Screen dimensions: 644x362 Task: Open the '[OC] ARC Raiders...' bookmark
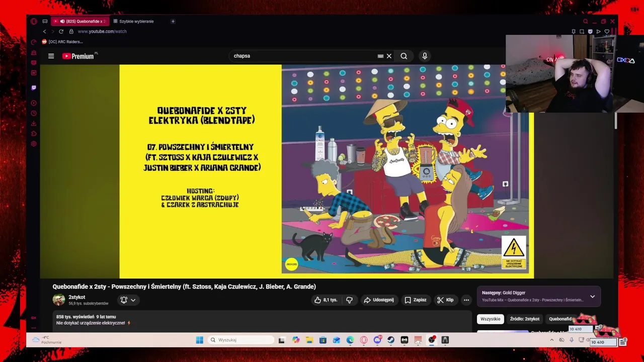62,42
